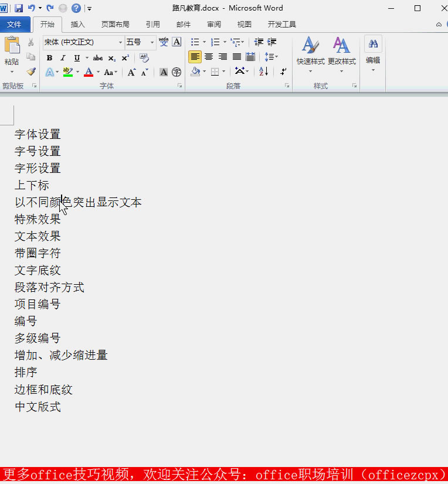Insert Enclosed Character (带圈字符)
Viewport: 448px width, 484px height.
click(x=177, y=72)
